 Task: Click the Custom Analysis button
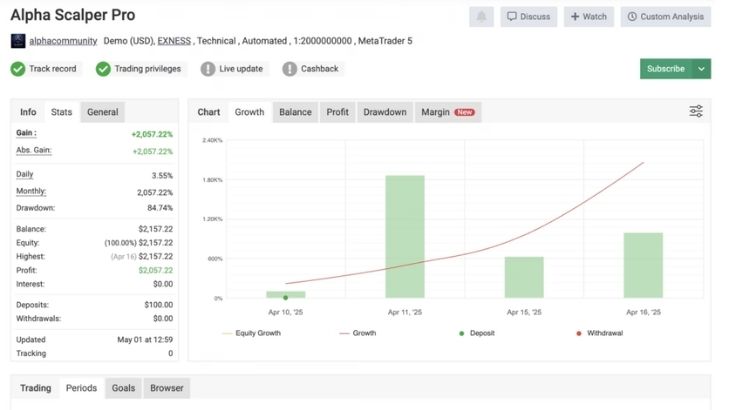click(x=665, y=17)
